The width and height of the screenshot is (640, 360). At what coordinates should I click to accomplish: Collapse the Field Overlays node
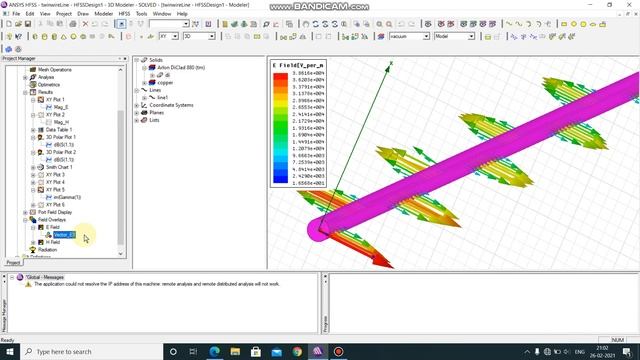point(25,220)
